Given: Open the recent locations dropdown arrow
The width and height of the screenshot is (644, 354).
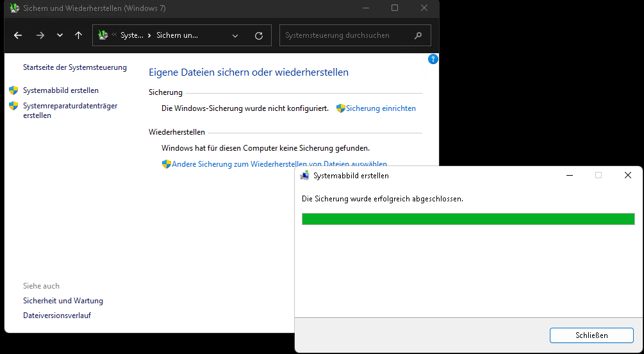Looking at the screenshot, I should click(x=60, y=35).
